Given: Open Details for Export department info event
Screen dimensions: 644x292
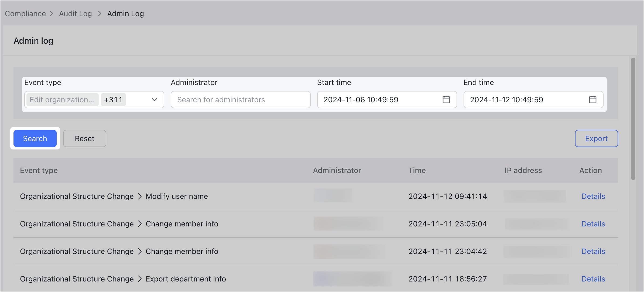Looking at the screenshot, I should (593, 279).
